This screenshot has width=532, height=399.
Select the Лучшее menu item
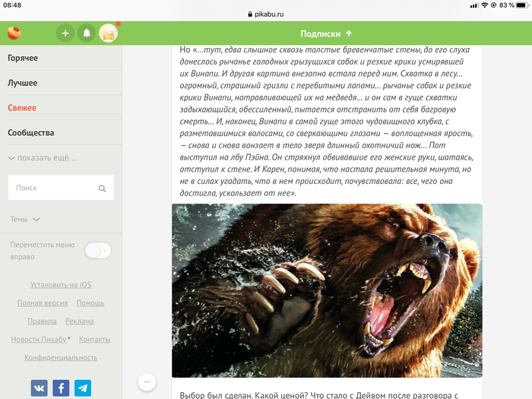point(23,83)
